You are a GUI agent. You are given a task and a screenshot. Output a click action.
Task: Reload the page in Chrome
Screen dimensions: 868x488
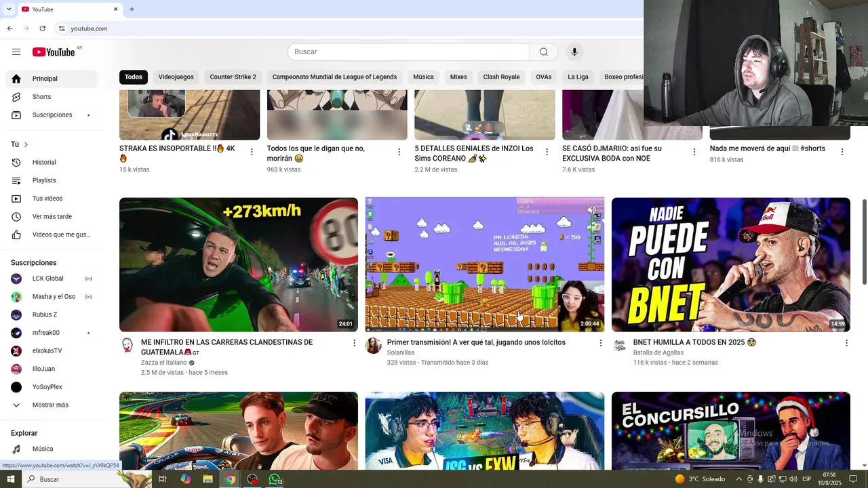pos(42,28)
